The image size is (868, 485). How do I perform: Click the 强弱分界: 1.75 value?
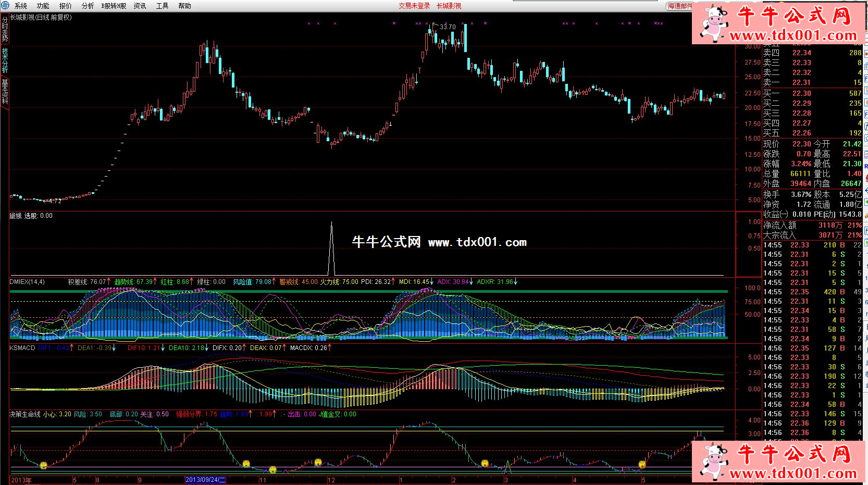tap(196, 415)
